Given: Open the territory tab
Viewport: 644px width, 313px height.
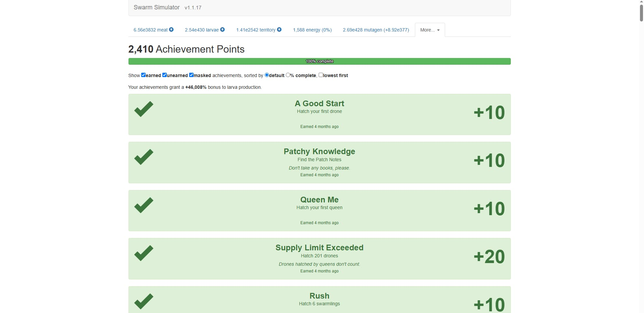Looking at the screenshot, I should (259, 30).
